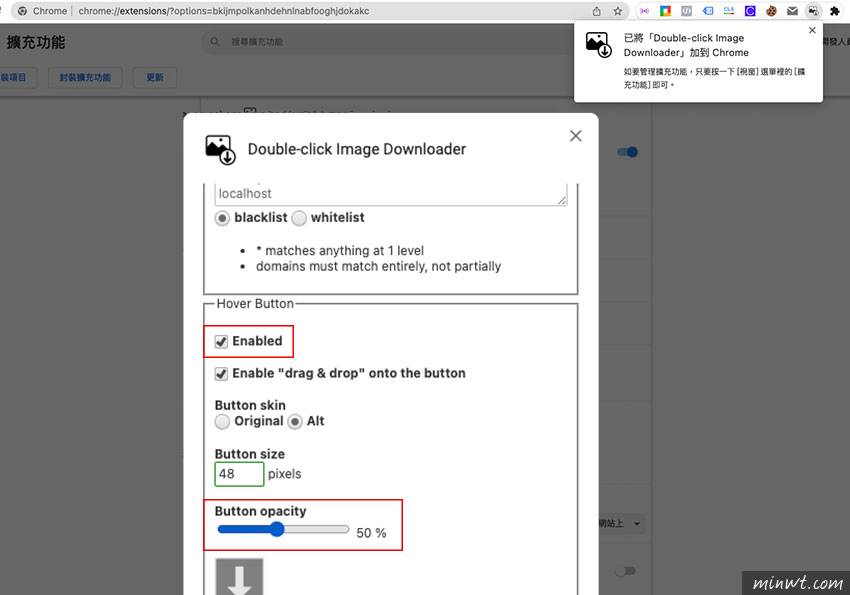
Task: Open the Double-click Image Downloader extension icon
Action: 814,11
